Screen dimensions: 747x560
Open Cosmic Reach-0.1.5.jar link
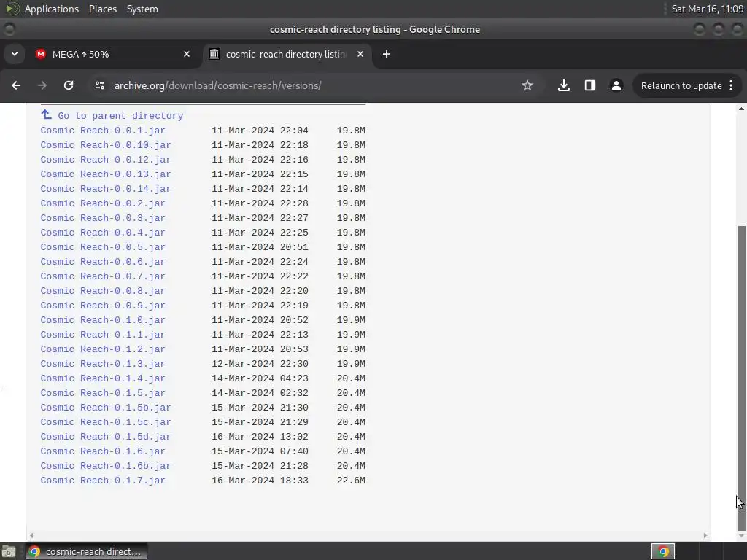tap(103, 393)
